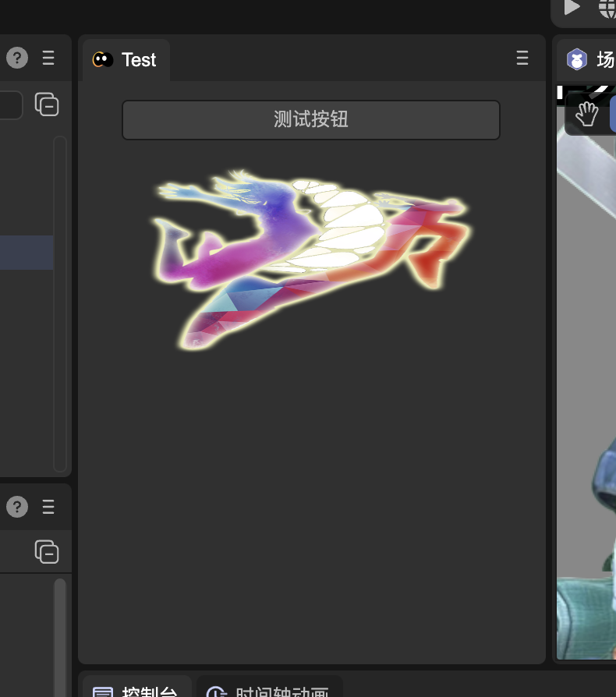This screenshot has width=616, height=697.
Task: Open the upper left panel's hamburger menu
Action: coord(48,58)
